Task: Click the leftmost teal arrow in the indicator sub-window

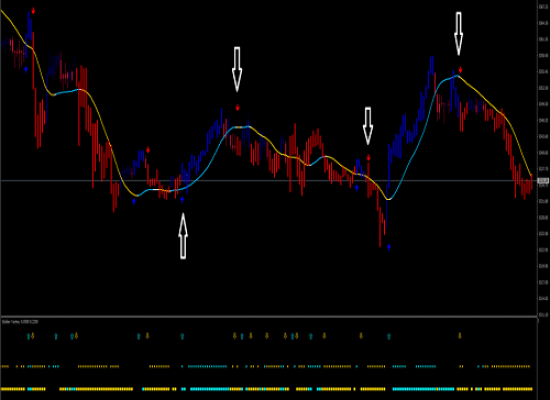Action: tap(28, 336)
